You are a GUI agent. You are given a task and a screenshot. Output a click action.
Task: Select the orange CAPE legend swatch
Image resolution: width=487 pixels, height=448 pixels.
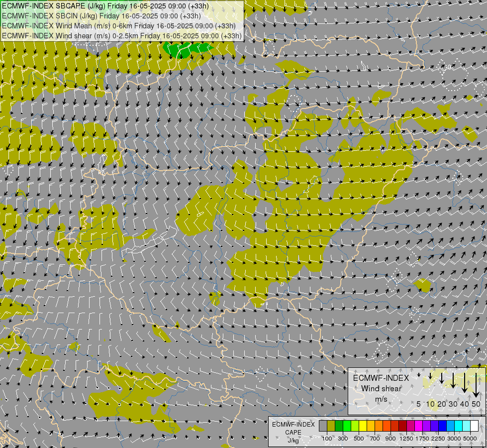379,426
